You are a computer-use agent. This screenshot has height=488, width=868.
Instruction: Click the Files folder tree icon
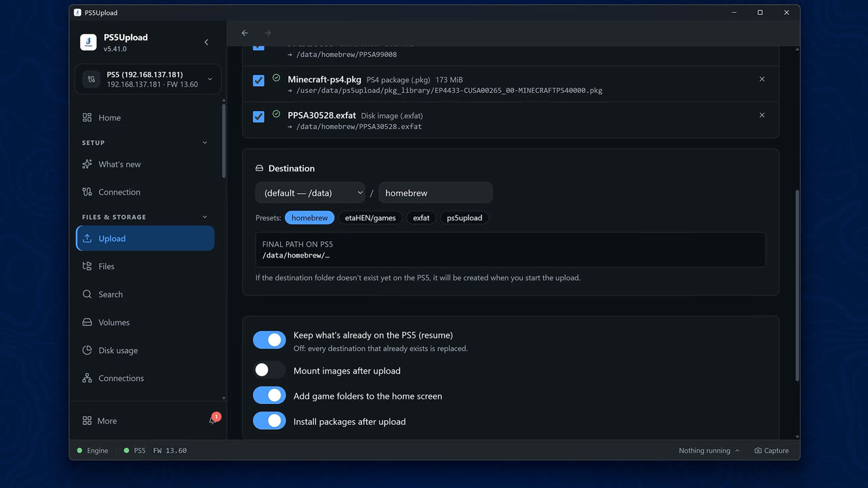(87, 266)
